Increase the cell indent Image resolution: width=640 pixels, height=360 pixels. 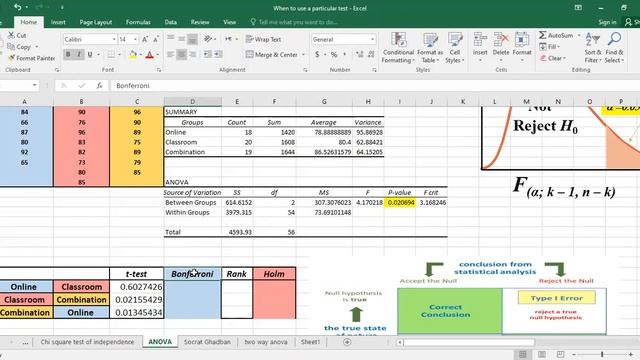(218, 54)
